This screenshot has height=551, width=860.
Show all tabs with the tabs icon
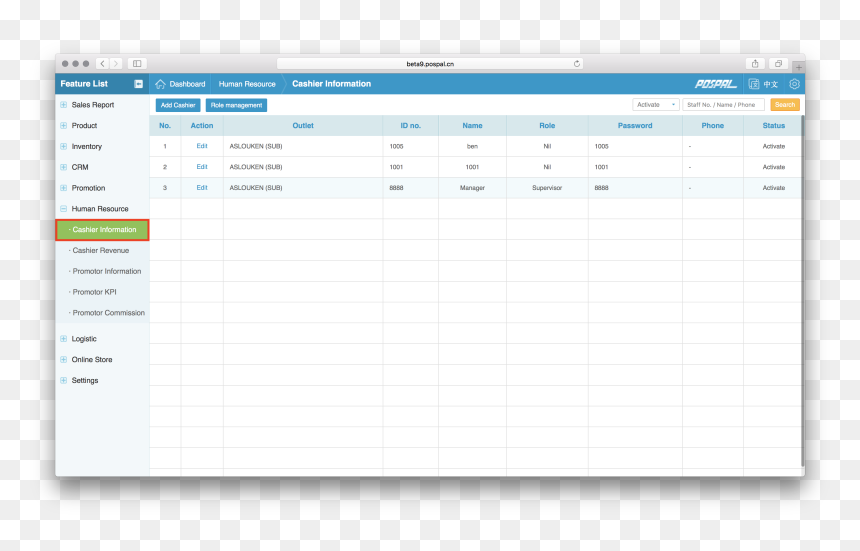778,64
